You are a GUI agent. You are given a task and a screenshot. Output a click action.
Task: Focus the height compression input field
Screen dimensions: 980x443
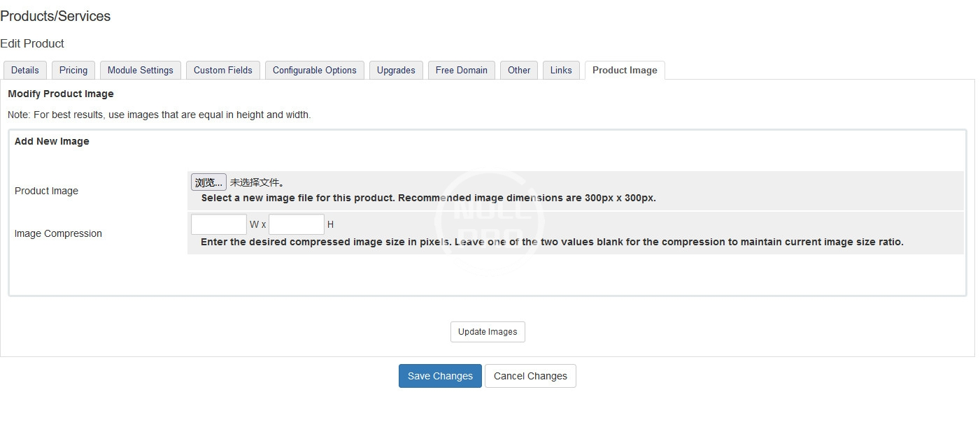(x=297, y=224)
